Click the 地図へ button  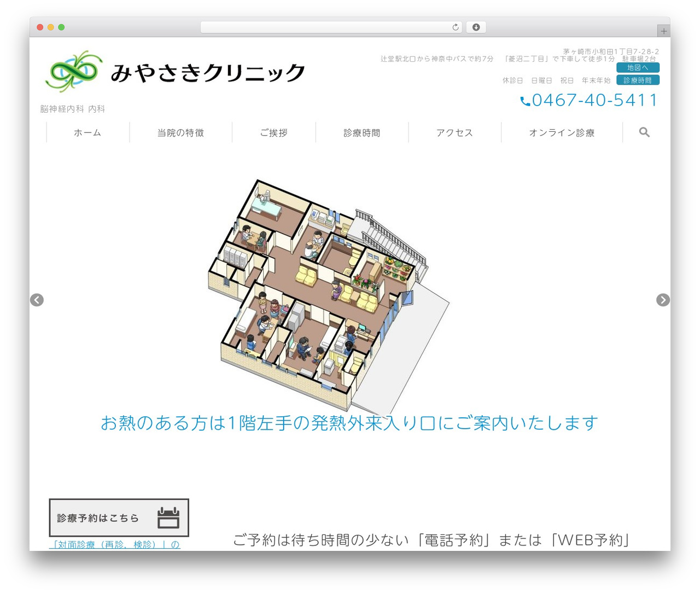638,68
